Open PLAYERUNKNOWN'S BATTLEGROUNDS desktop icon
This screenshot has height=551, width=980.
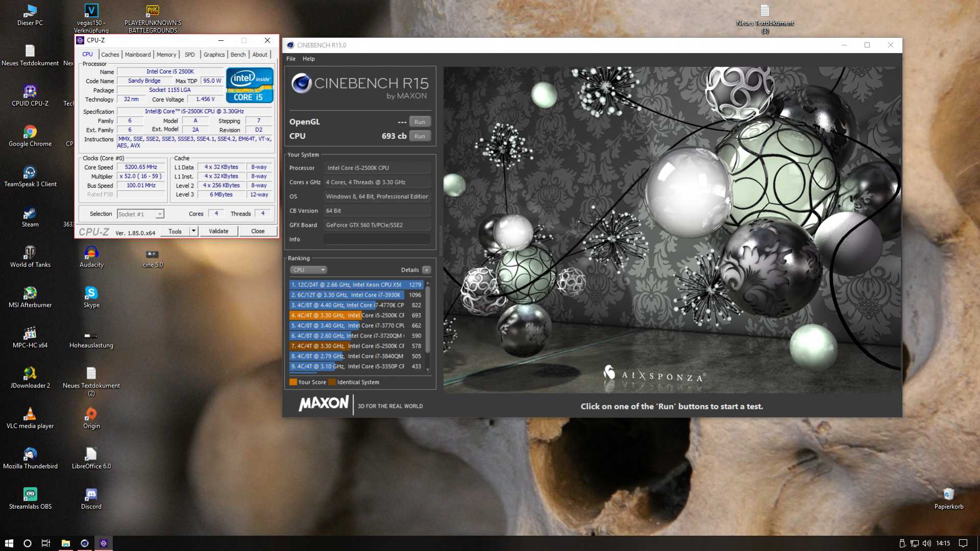(153, 18)
